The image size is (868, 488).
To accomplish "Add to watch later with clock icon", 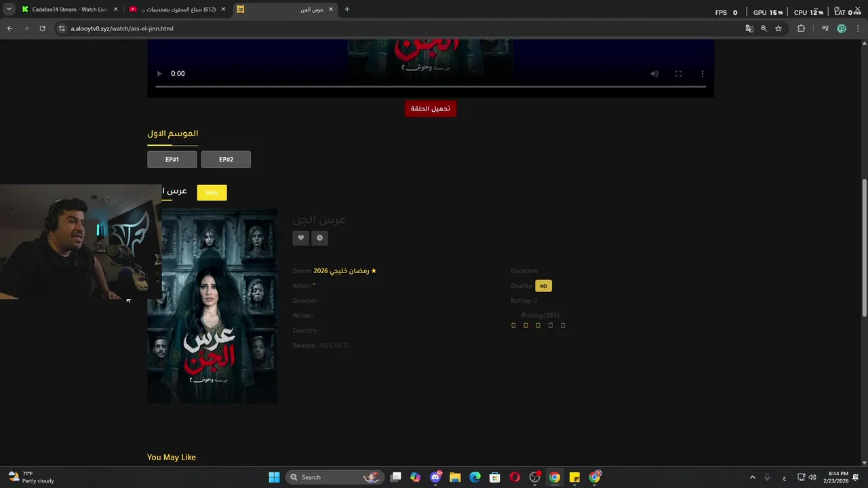I will tap(319, 238).
